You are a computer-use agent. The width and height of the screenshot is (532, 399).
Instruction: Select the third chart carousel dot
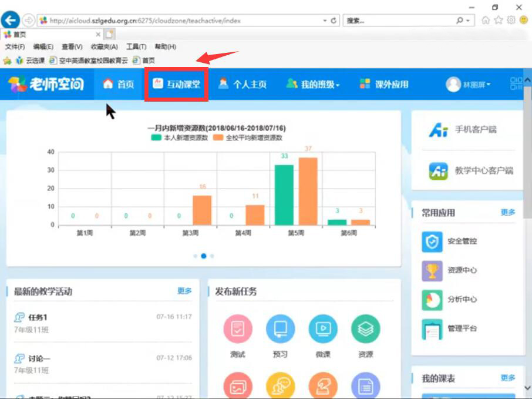coord(212,256)
